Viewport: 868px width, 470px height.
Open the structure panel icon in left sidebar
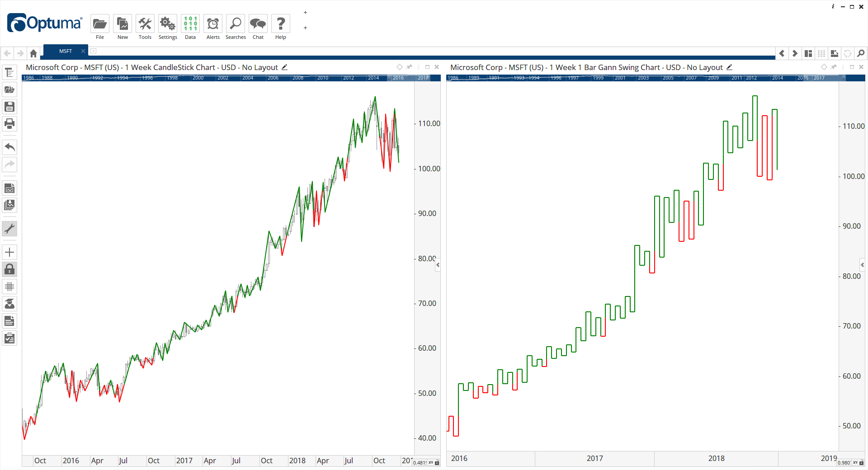point(9,72)
